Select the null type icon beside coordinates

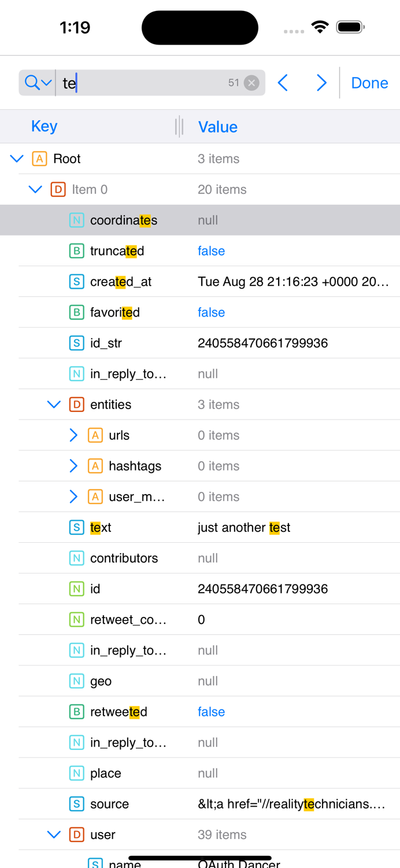pos(76,220)
